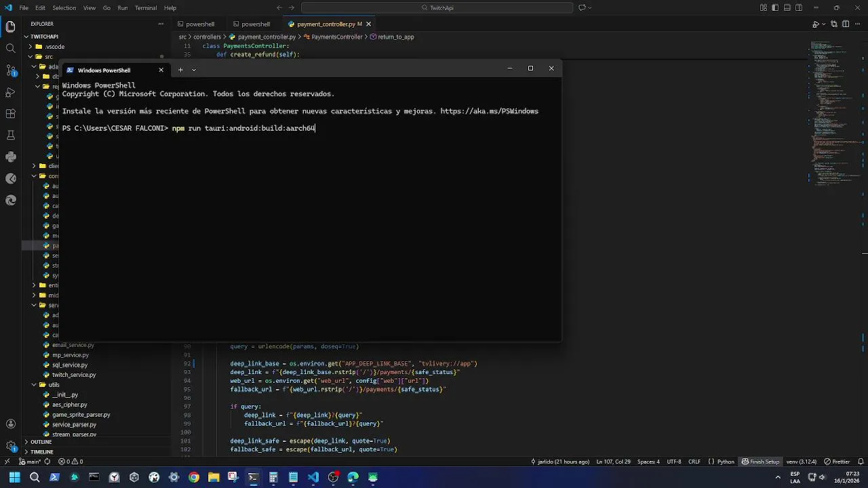Open the Accounts icon in activity bar
The image size is (868, 488).
10,424
